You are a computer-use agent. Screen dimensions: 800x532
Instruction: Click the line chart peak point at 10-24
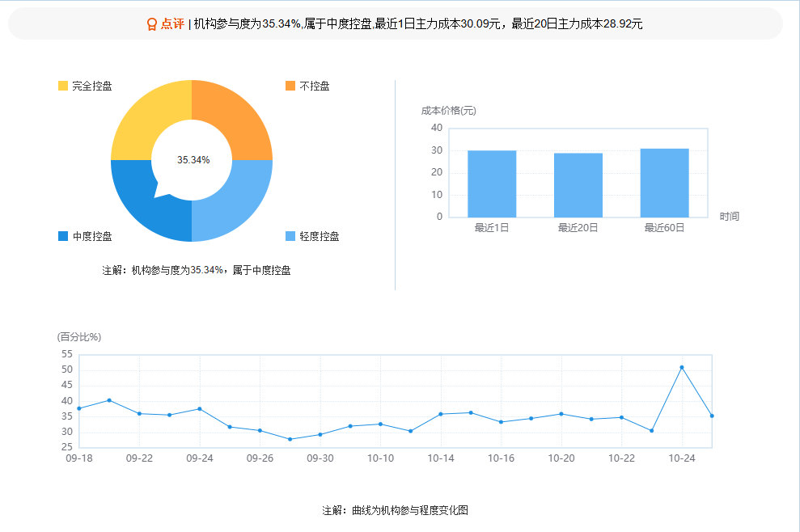[682, 367]
